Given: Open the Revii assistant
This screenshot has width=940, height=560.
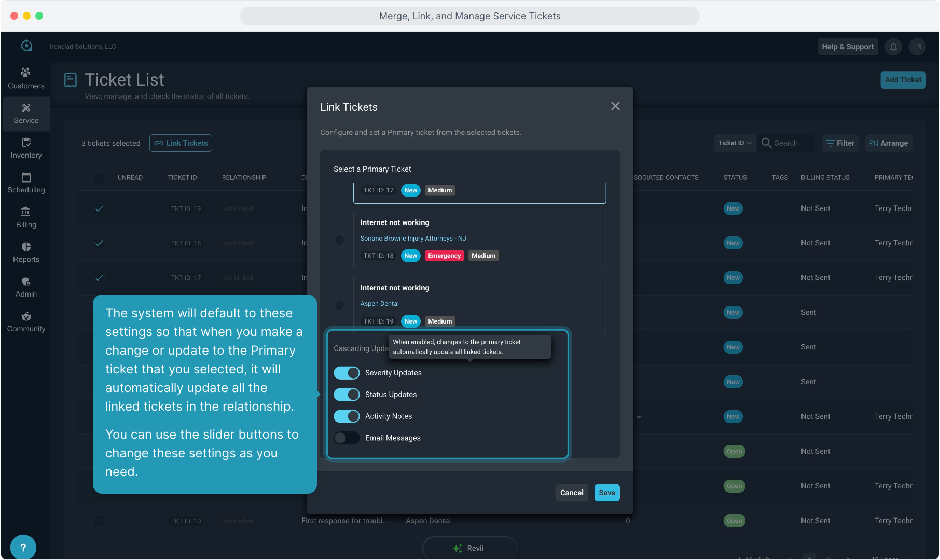Looking at the screenshot, I should (469, 548).
